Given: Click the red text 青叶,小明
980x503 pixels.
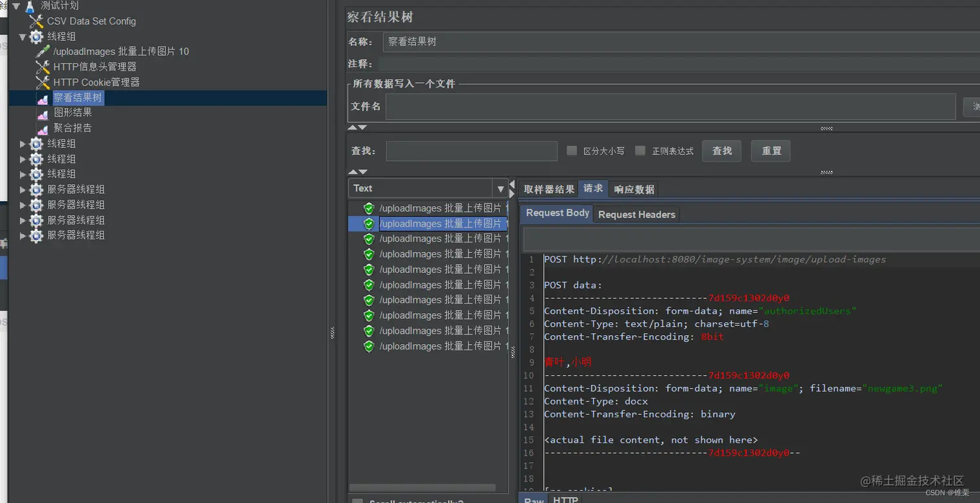Looking at the screenshot, I should coord(568,362).
